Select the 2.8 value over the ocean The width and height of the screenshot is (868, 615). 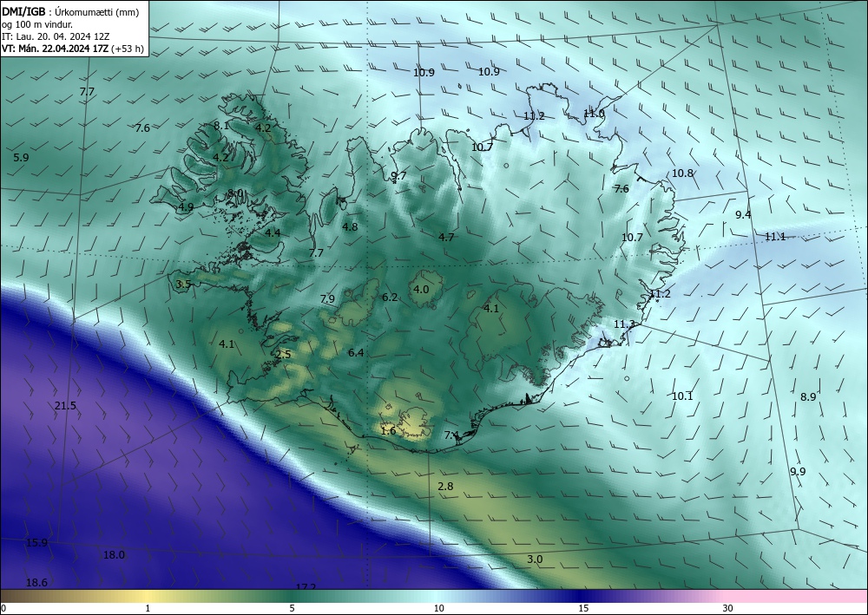(x=445, y=486)
